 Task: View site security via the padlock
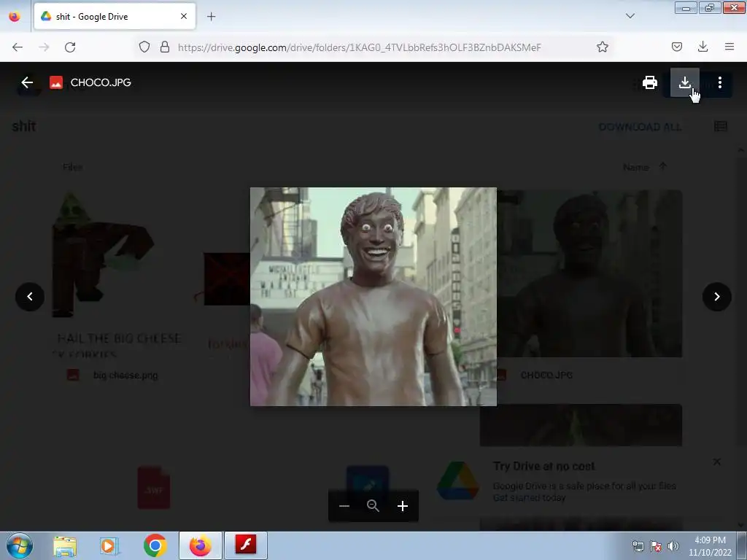(x=165, y=47)
